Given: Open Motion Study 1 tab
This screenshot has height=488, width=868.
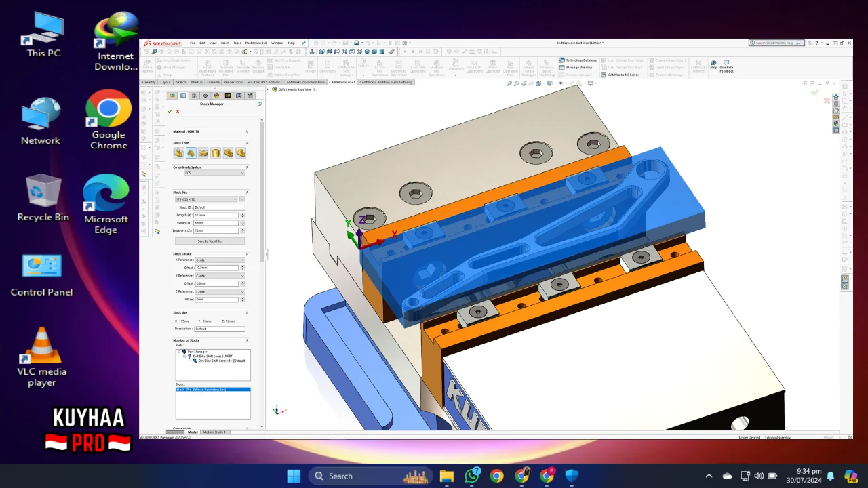Looking at the screenshot, I should (214, 432).
